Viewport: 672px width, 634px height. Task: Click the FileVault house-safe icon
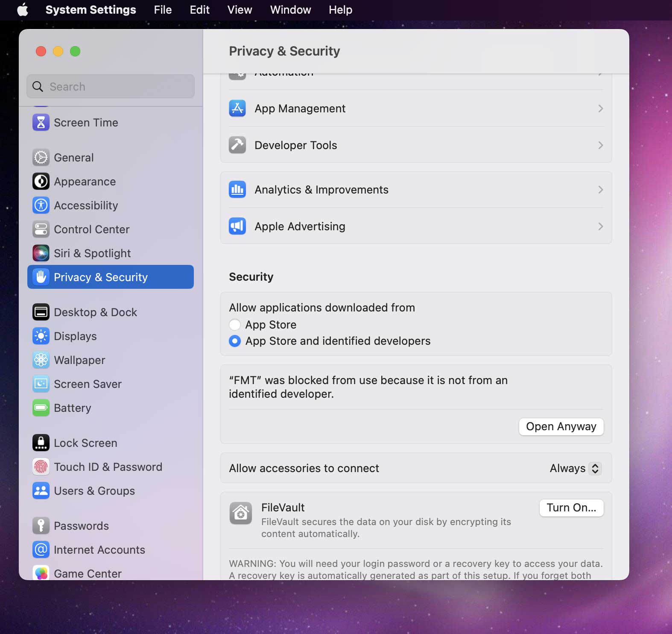(241, 513)
